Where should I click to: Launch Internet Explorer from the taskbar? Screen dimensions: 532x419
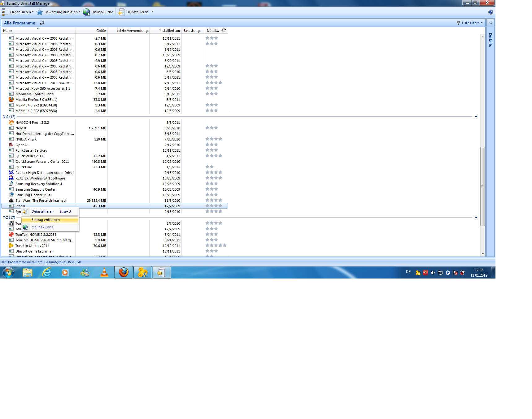click(x=47, y=273)
